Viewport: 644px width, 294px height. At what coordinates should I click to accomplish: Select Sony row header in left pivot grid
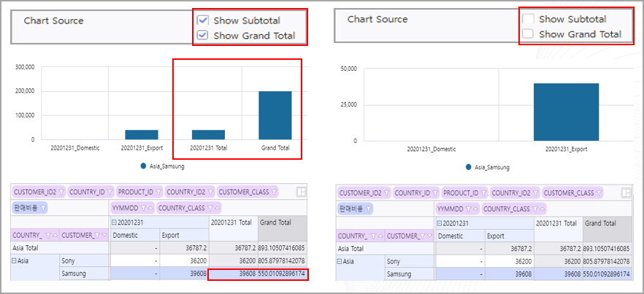click(x=85, y=260)
